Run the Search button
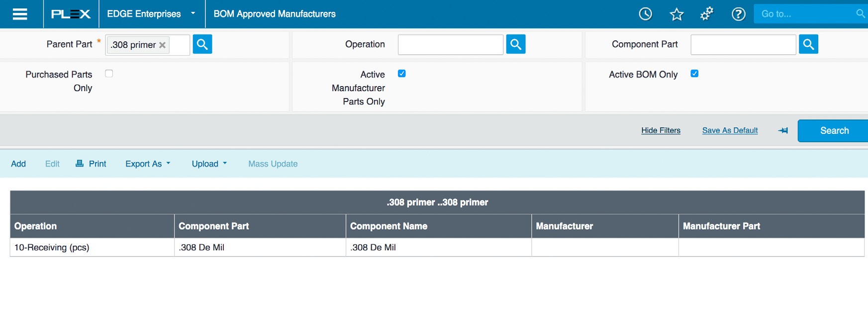This screenshot has width=868, height=312. [x=834, y=131]
